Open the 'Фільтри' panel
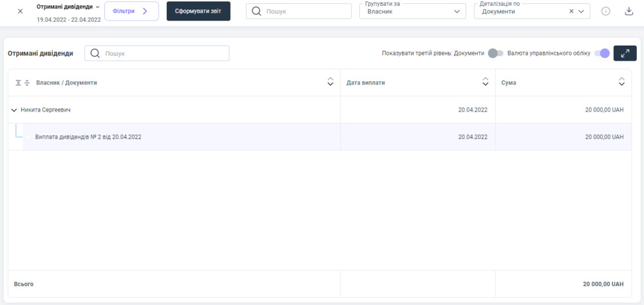Screen dimensions: 644x305 pos(131,11)
